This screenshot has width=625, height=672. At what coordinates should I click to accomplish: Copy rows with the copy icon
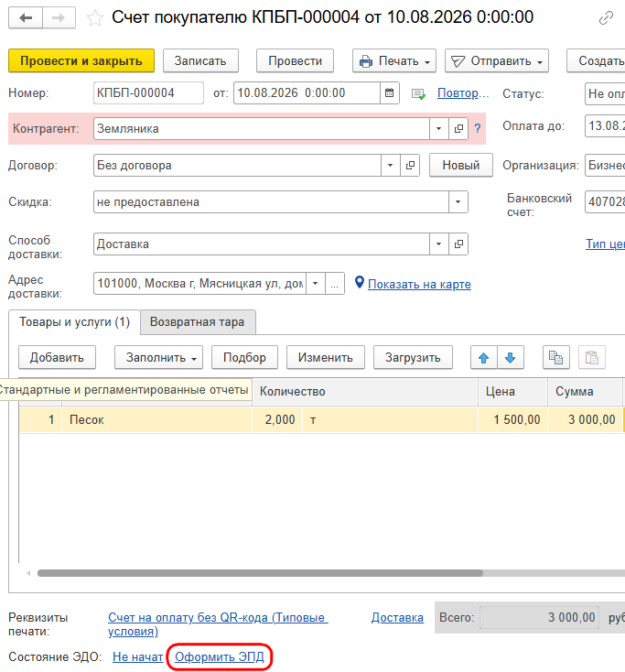(x=556, y=357)
